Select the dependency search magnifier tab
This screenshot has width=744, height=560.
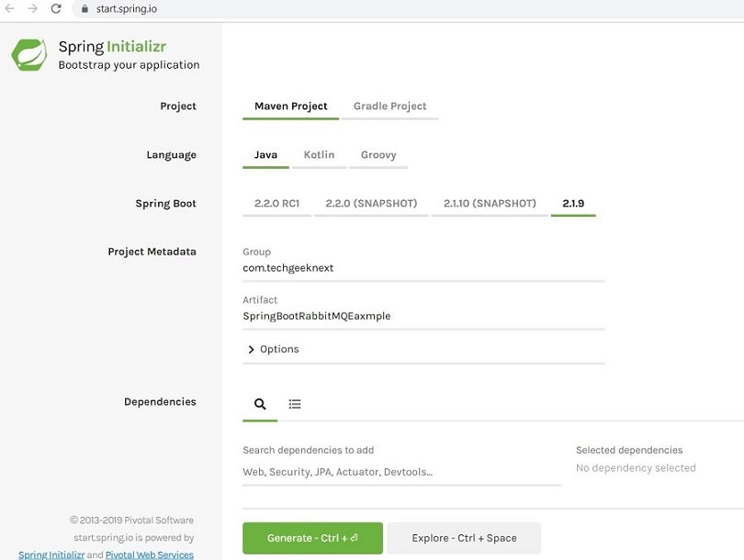click(x=260, y=404)
